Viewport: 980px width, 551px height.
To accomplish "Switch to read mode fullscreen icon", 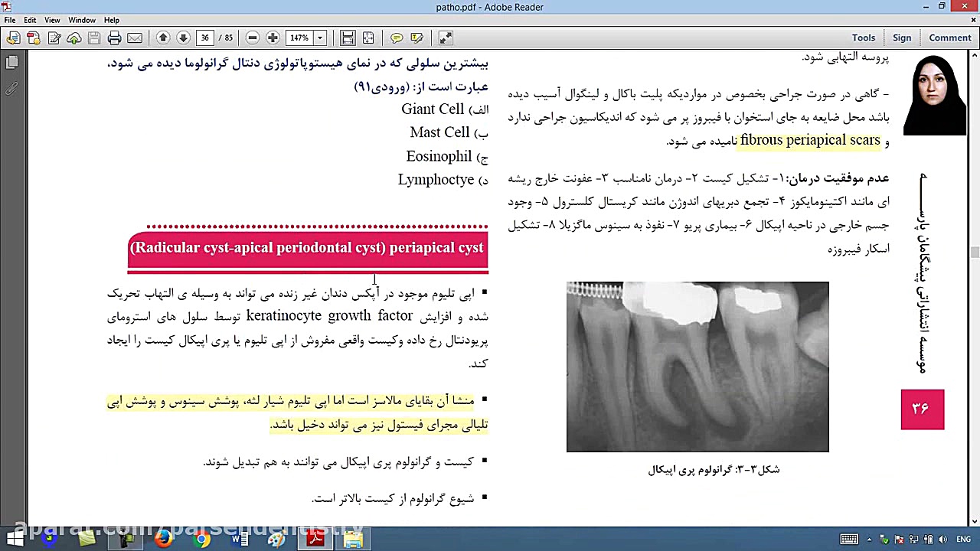I will (446, 37).
